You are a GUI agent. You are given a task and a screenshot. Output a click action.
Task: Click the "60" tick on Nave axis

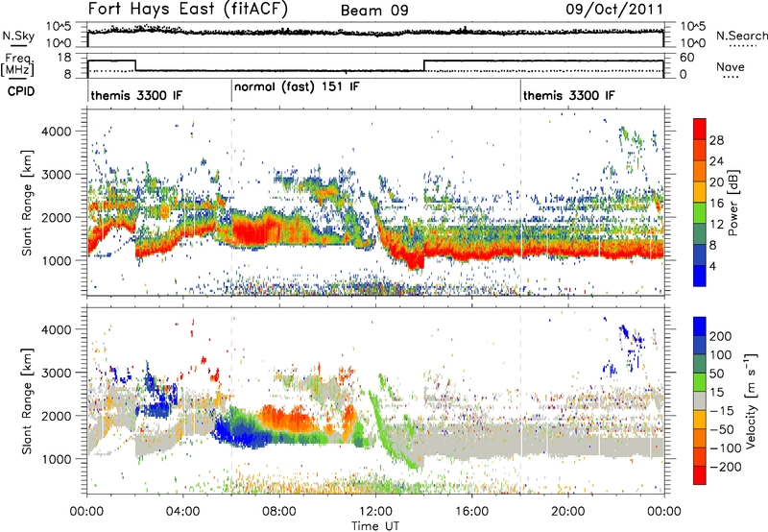687,58
